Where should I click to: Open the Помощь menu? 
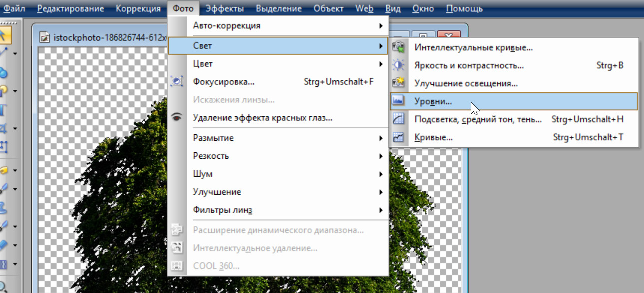click(464, 8)
